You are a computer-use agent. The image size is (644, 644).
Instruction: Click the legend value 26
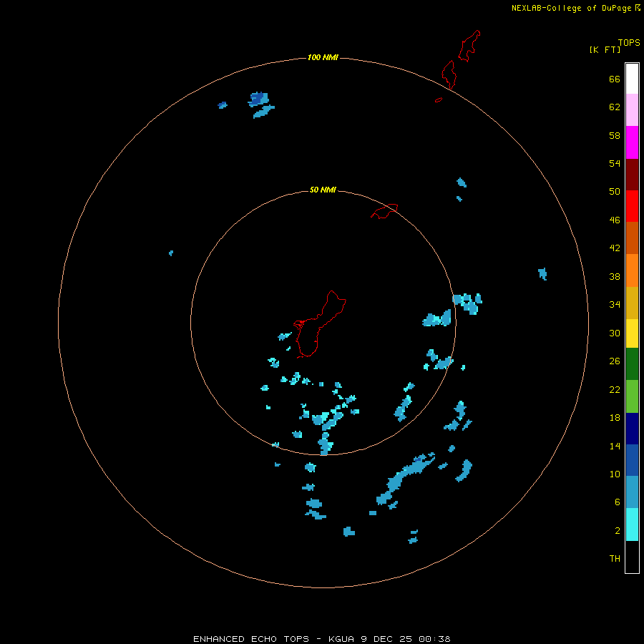coord(615,361)
